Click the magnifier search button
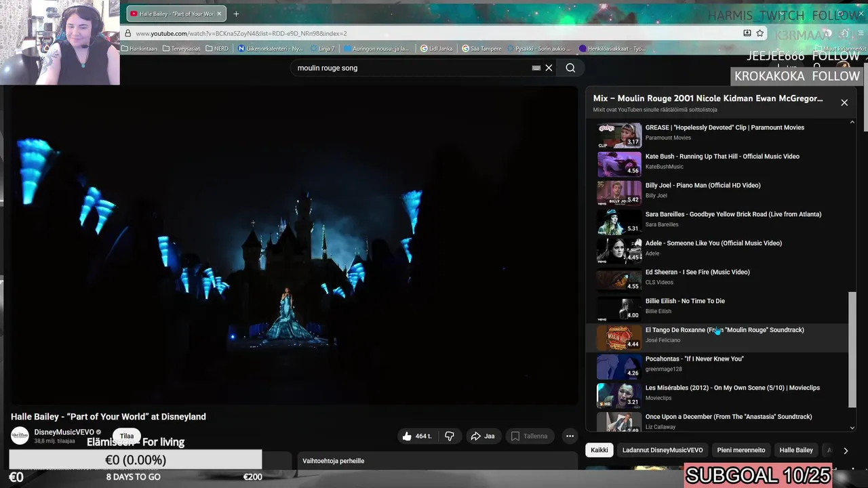This screenshot has width=868, height=488. pyautogui.click(x=570, y=68)
